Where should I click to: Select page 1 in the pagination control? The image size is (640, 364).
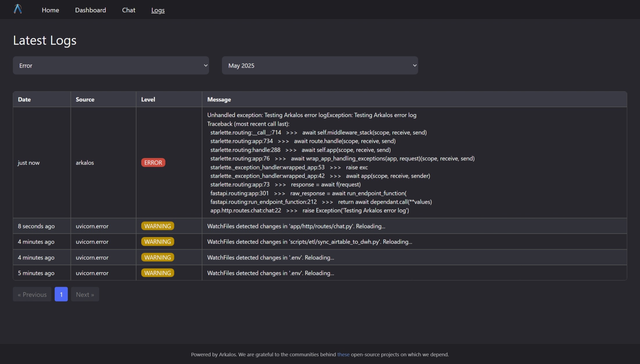point(61,294)
